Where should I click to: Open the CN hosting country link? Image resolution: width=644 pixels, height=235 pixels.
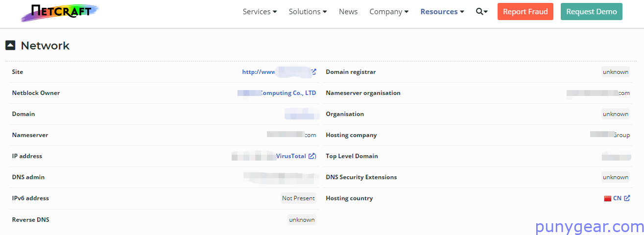[617, 198]
